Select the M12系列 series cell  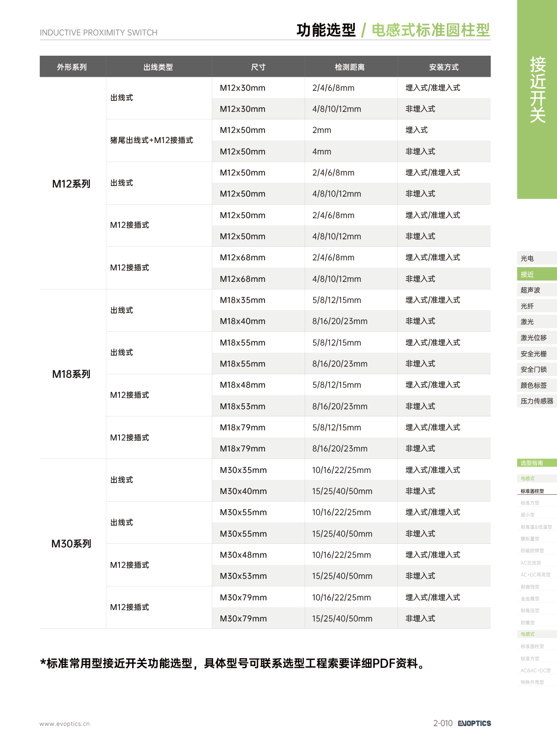[x=72, y=184]
